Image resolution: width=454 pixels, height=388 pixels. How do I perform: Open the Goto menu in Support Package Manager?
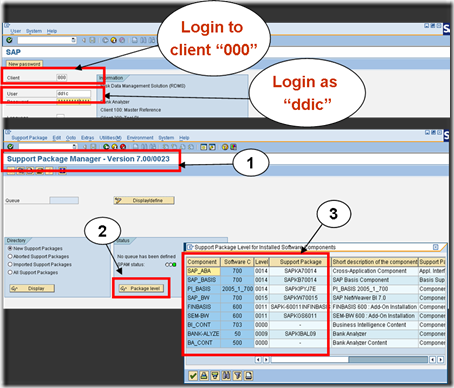pyautogui.click(x=71, y=138)
